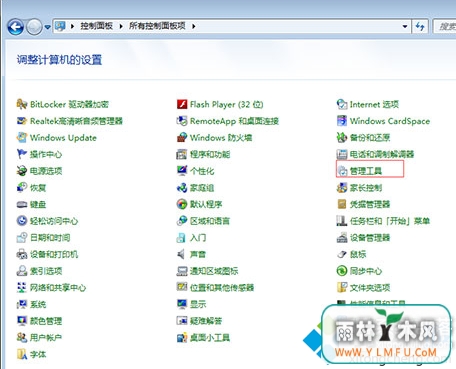Expand the address bar history dropdown
456x369 pixels.
pos(405,26)
